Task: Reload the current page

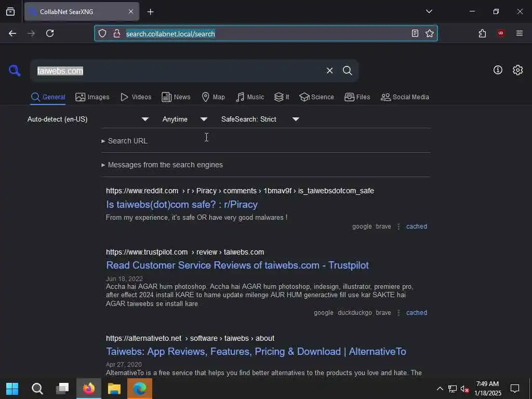Action: tap(50, 33)
